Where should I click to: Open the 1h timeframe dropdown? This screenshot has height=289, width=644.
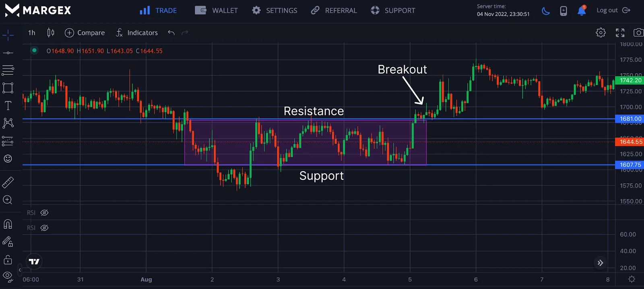point(32,33)
